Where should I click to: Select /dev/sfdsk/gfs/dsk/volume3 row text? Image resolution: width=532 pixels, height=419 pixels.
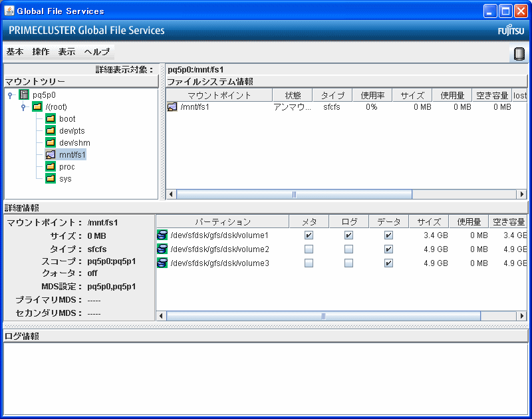tap(220, 263)
